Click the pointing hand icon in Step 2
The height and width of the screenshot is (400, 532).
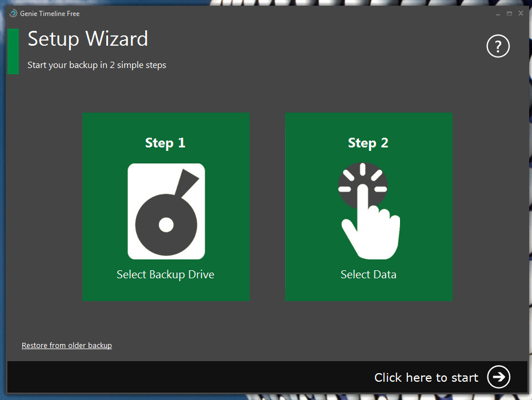(369, 211)
